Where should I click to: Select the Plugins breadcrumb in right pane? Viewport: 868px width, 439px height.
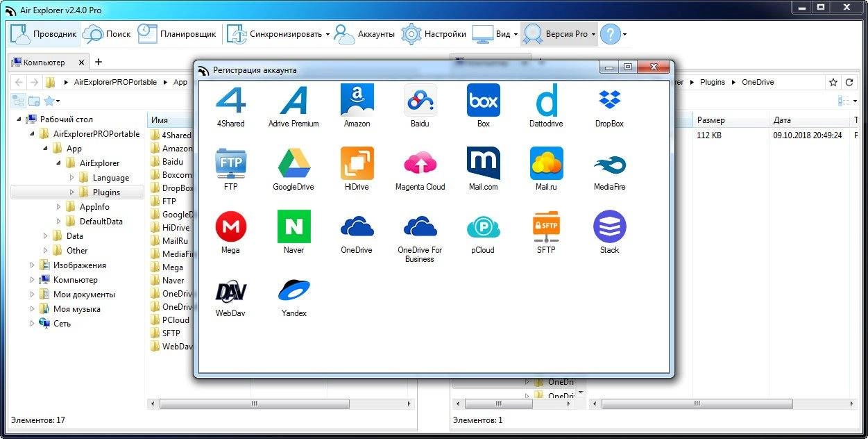712,82
